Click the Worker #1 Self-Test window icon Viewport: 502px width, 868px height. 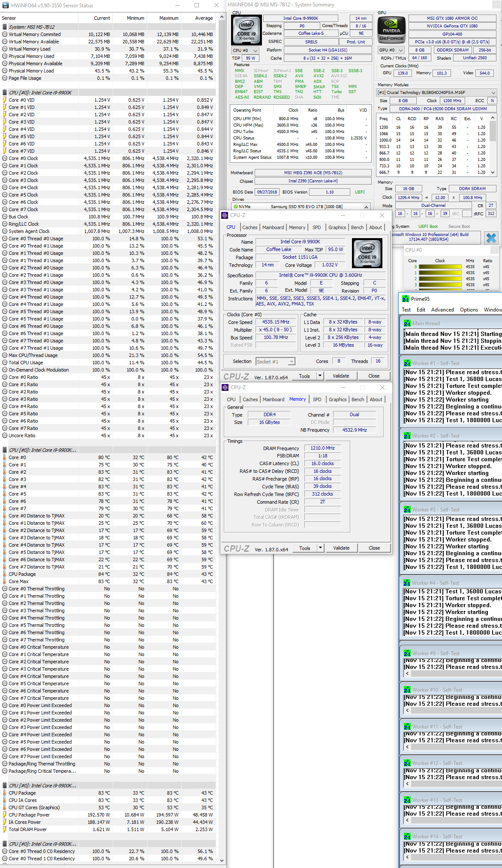point(407,363)
